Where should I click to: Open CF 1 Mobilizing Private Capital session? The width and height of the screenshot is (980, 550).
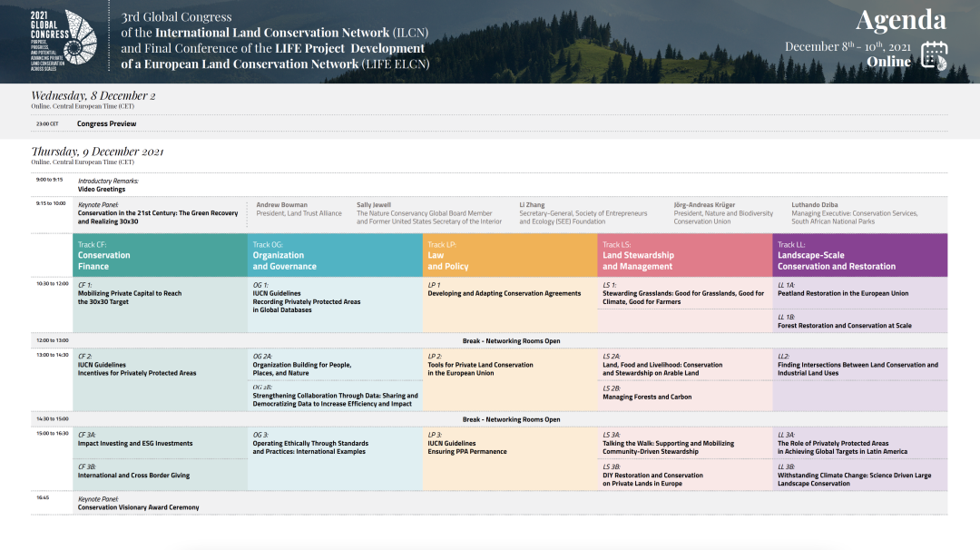pyautogui.click(x=130, y=298)
